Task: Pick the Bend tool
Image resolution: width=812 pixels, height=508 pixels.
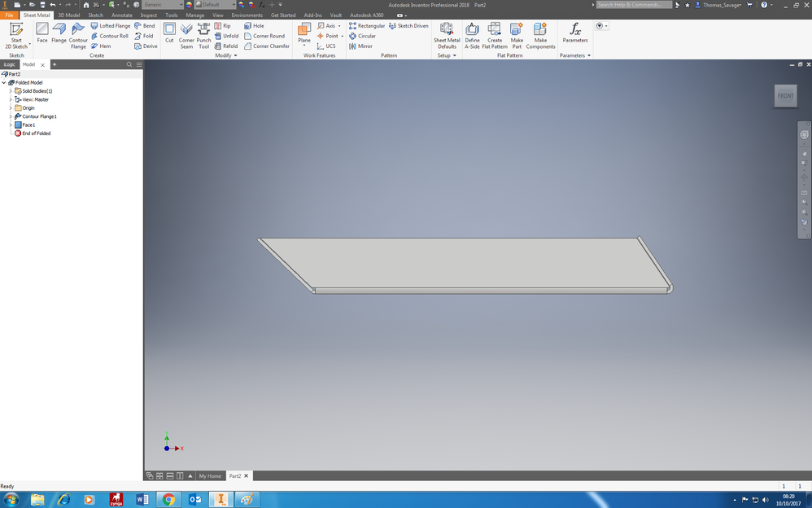Action: coord(145,25)
